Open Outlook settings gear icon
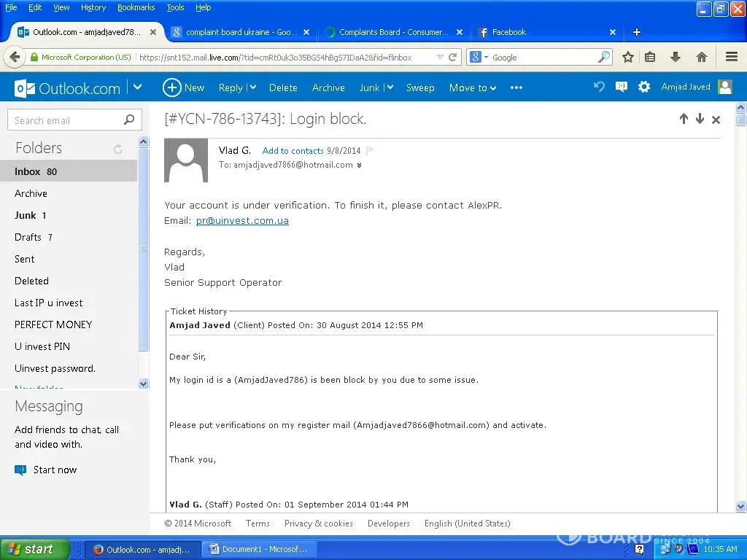This screenshot has height=560, width=747. (643, 87)
